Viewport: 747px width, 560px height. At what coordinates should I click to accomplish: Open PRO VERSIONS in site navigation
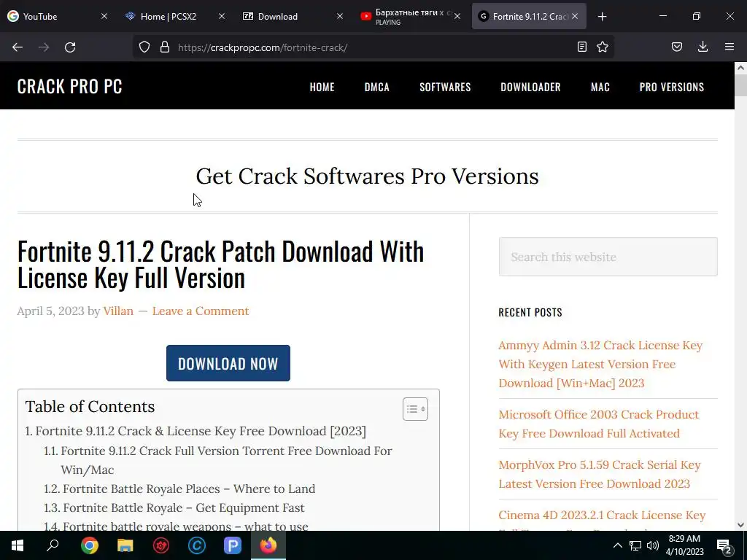pos(672,87)
